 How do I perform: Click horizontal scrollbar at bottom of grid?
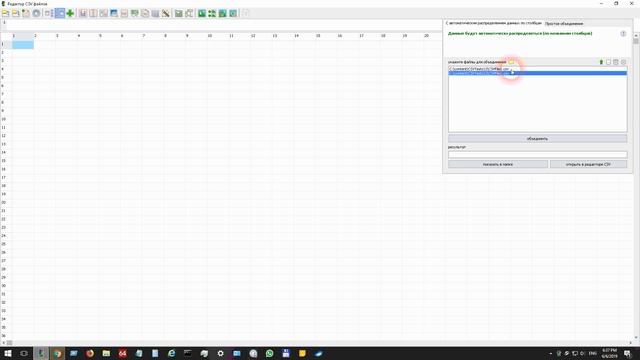tap(318, 343)
